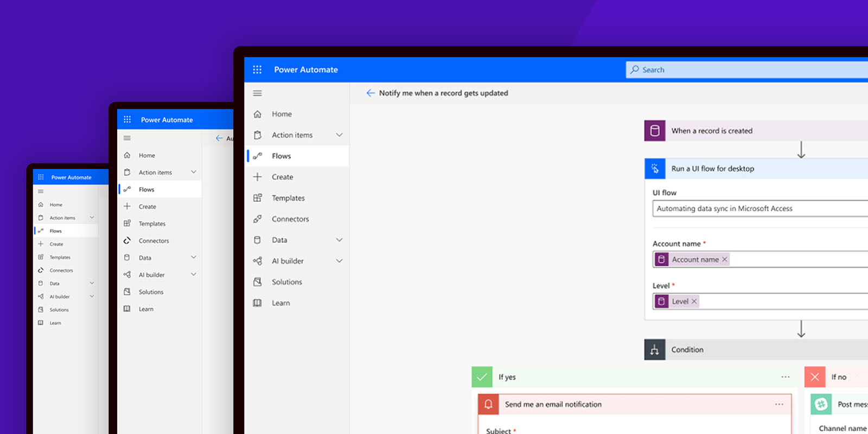Click the Condition step header
This screenshot has height=434, width=868.
point(756,350)
